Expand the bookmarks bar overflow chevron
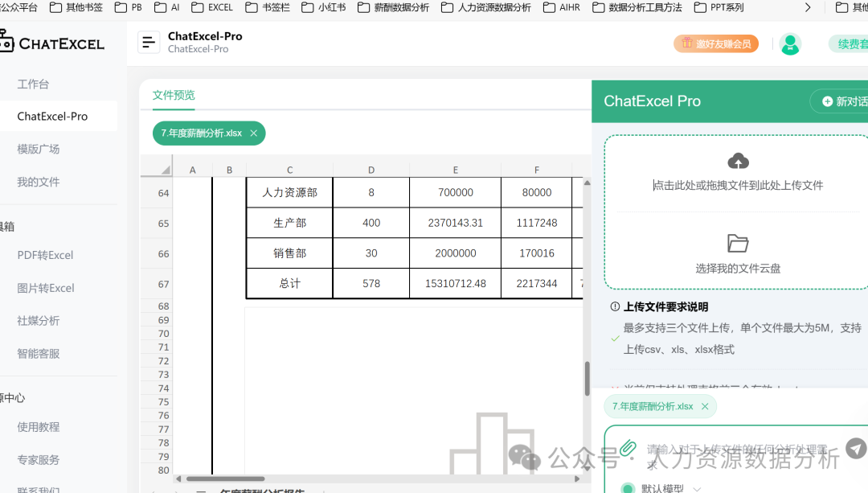The height and width of the screenshot is (493, 868). (x=808, y=7)
